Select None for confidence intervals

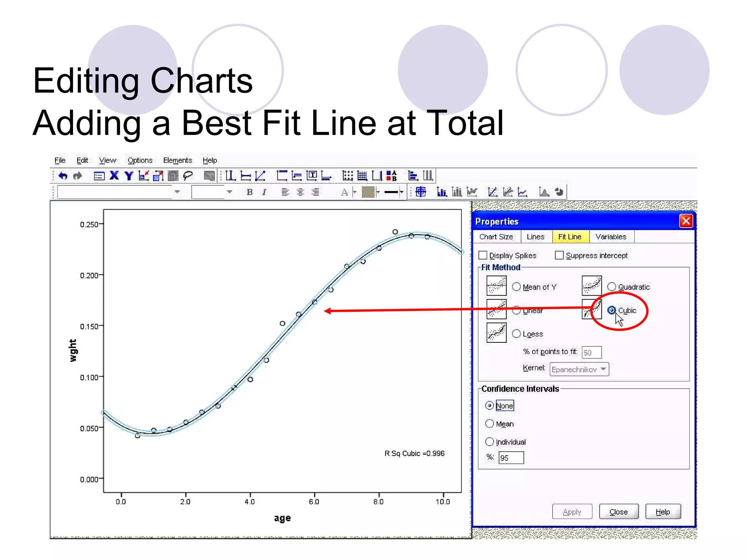(489, 405)
